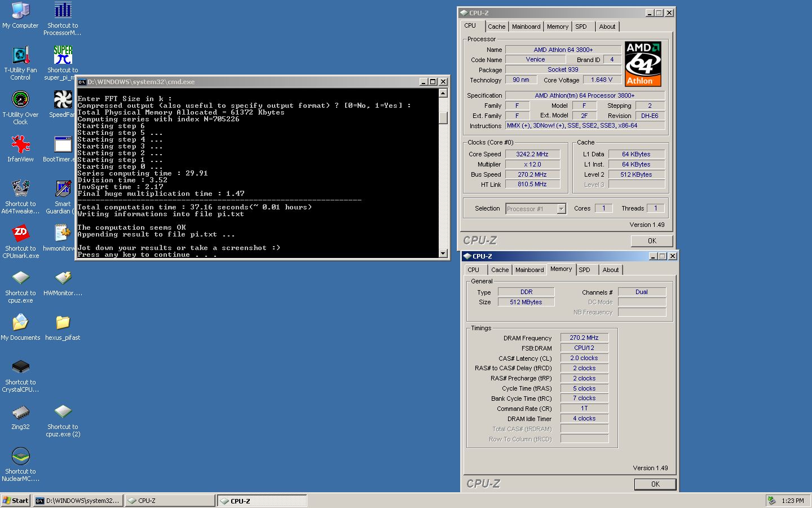Select Cache tab in top CPU-Z window
Image resolution: width=812 pixels, height=508 pixels.
[x=496, y=27]
